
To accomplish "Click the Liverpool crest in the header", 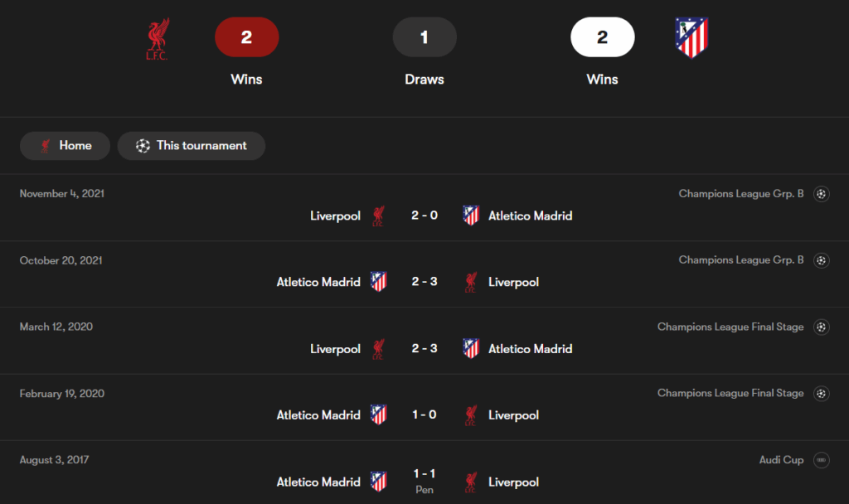I will click(158, 38).
